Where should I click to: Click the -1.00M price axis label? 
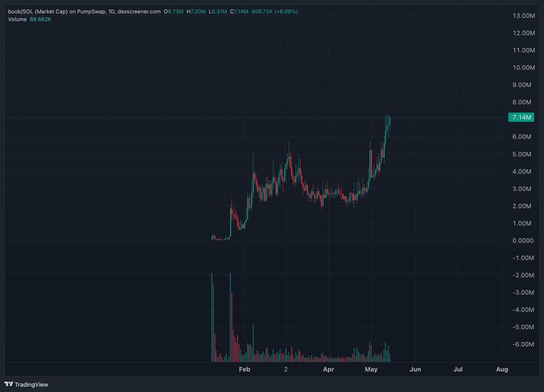point(523,258)
